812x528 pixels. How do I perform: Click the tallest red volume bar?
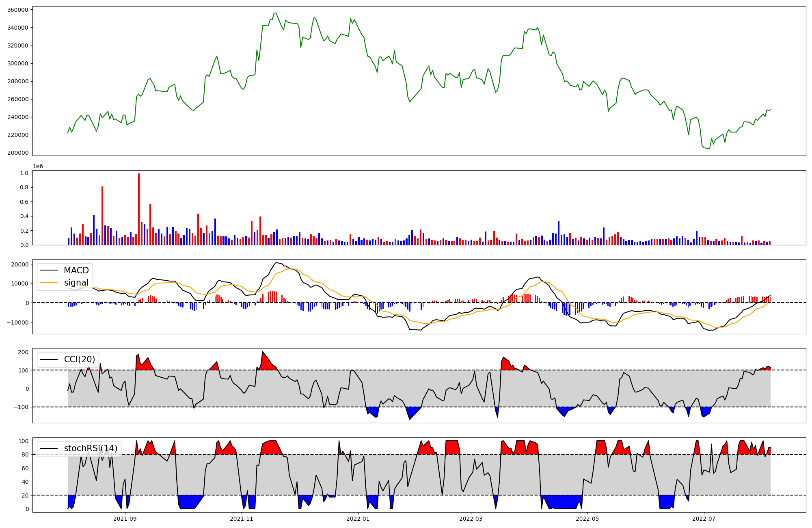[x=139, y=209]
